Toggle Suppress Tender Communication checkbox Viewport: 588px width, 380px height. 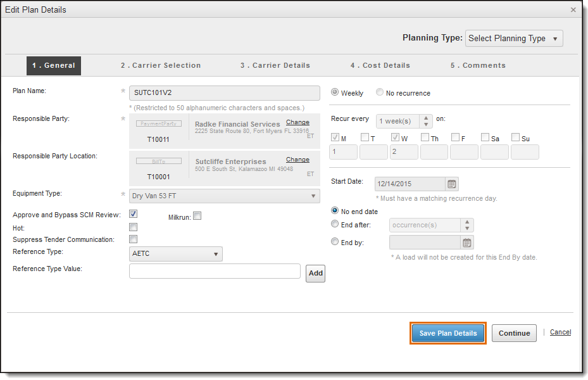tap(134, 239)
